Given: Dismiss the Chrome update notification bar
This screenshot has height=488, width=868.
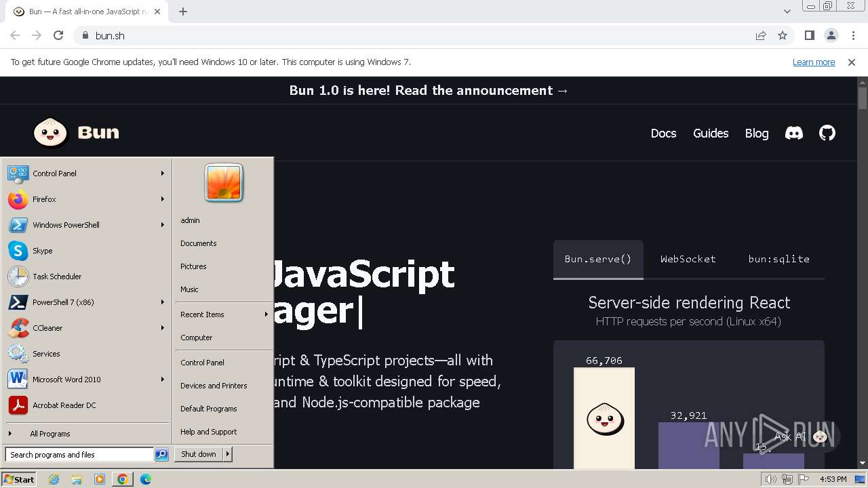Looking at the screenshot, I should tap(852, 62).
